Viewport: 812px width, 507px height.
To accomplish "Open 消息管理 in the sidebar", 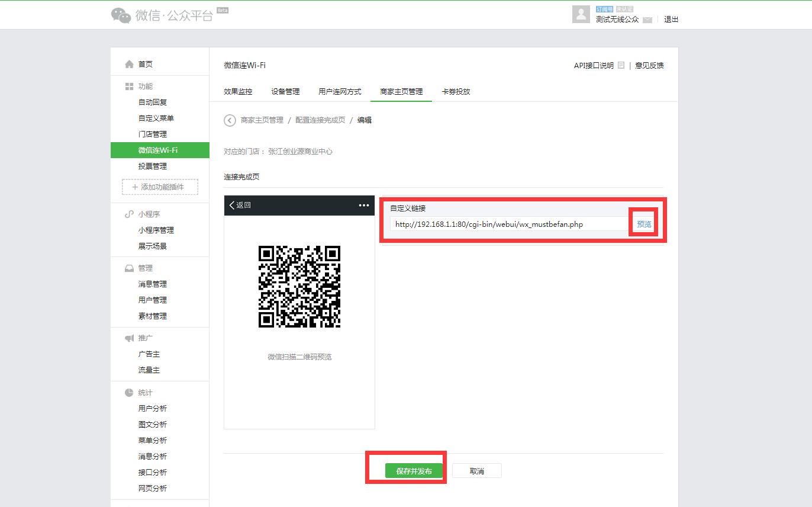I will (153, 284).
